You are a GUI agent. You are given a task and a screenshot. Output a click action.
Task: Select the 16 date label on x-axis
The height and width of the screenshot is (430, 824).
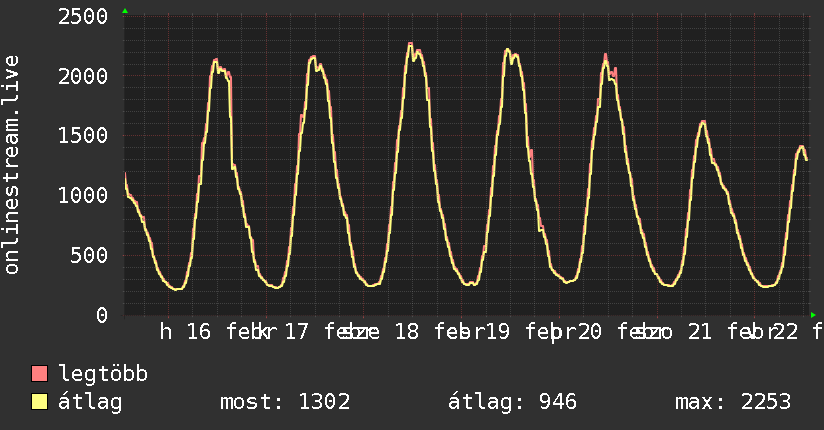[x=199, y=332]
